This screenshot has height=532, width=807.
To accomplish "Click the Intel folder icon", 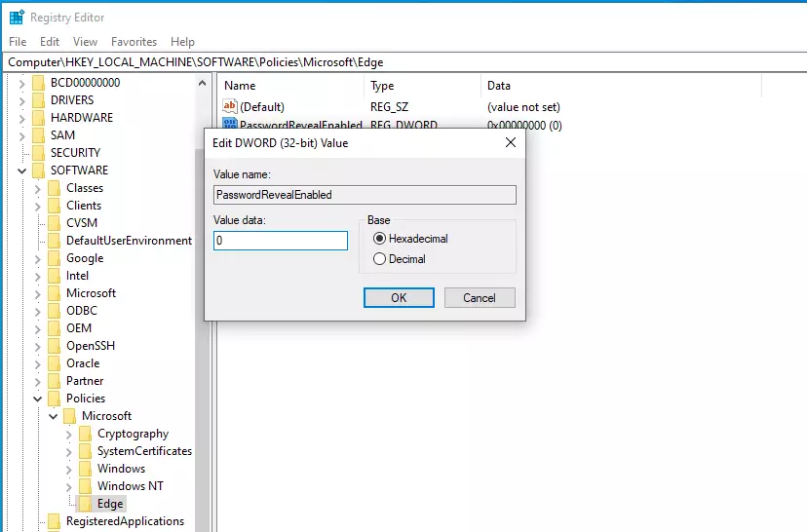I will point(54,276).
